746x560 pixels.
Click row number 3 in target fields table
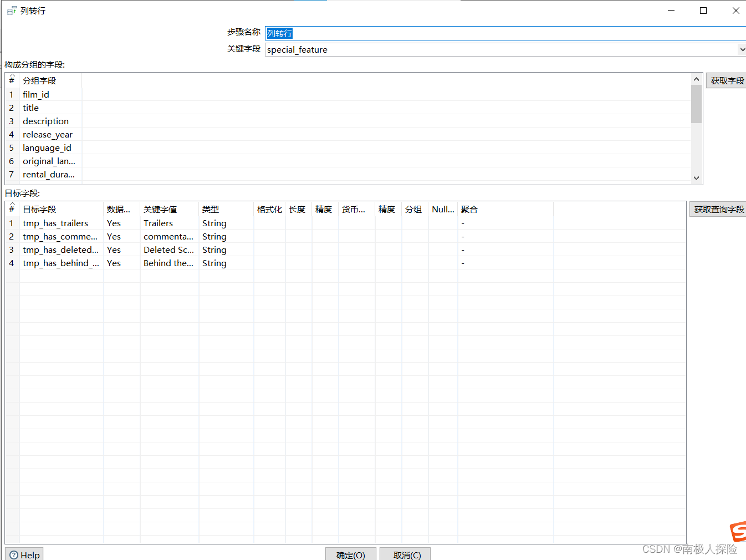point(12,250)
